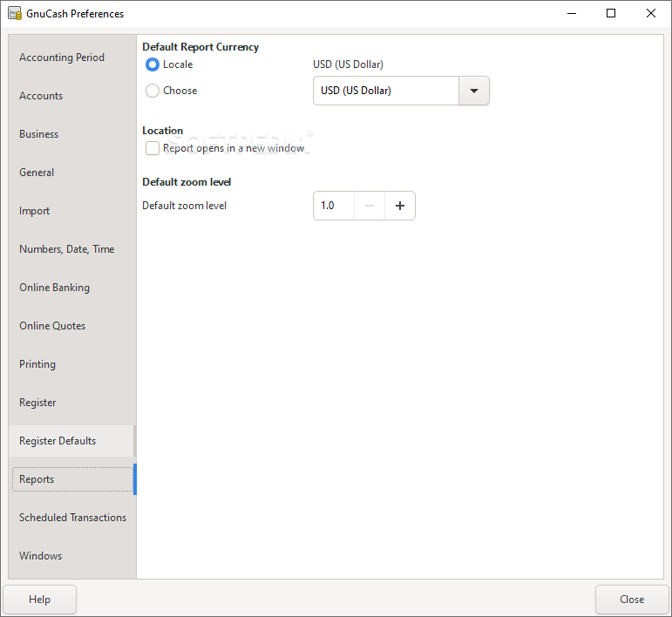Screen dimensions: 672x617
Task: Go to the Windows preferences tab
Action: coord(71,556)
